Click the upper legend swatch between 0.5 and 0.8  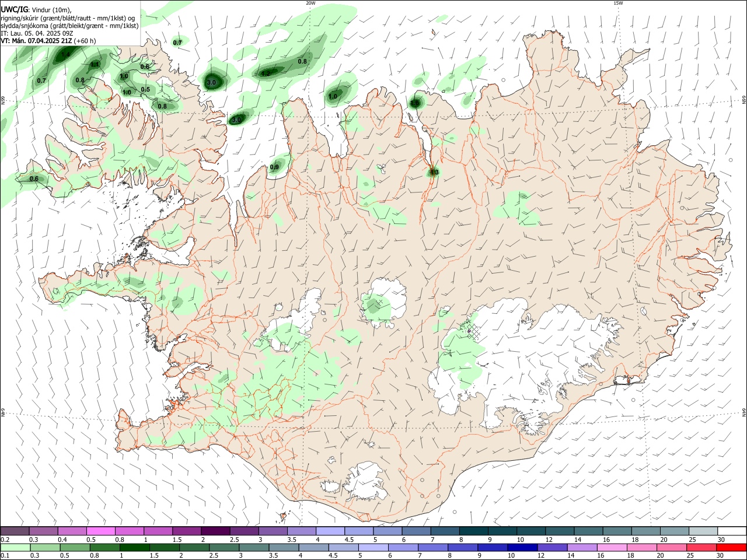coord(100,531)
